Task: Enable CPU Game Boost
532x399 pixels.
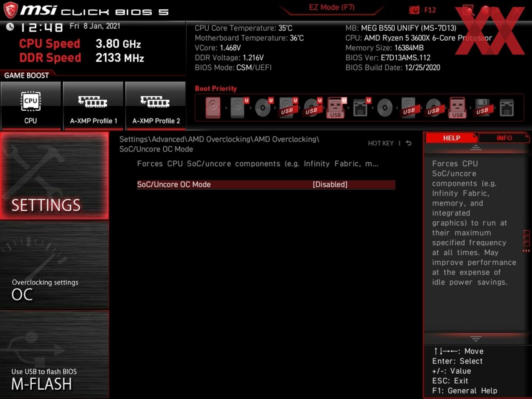Action: click(x=31, y=106)
